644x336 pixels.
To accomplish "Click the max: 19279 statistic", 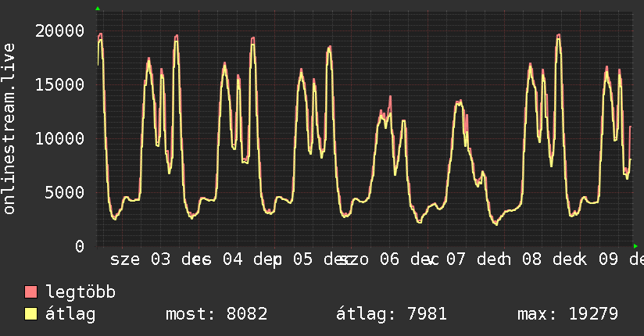I will pos(567,314).
